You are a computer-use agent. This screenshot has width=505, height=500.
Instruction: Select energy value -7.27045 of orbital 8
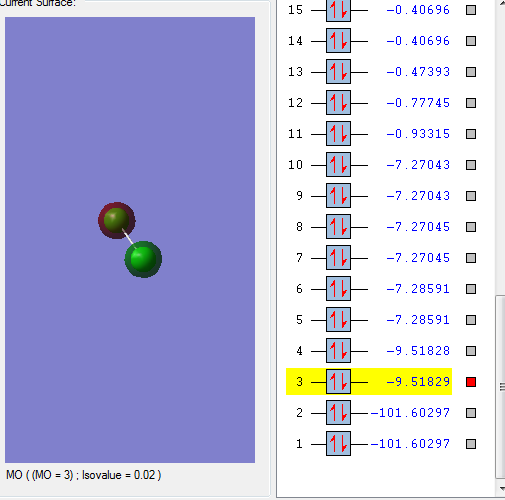tap(418, 227)
